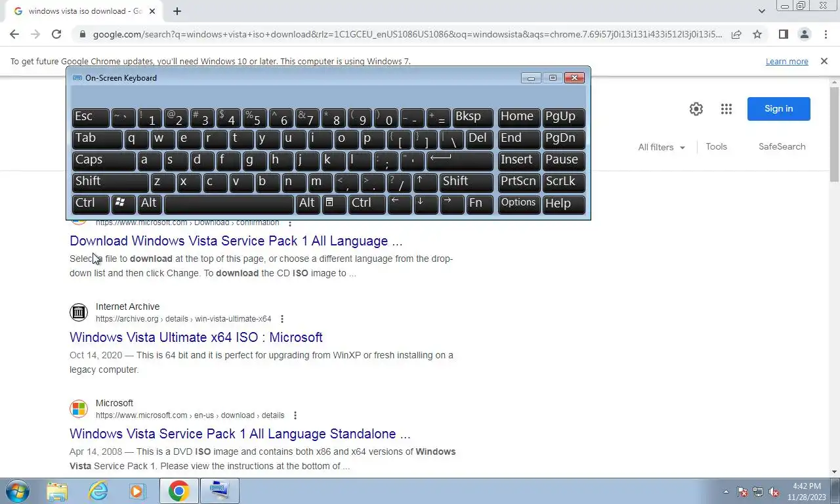Viewport: 840px width, 504px height.
Task: Click the Sign in button
Action: (778, 109)
